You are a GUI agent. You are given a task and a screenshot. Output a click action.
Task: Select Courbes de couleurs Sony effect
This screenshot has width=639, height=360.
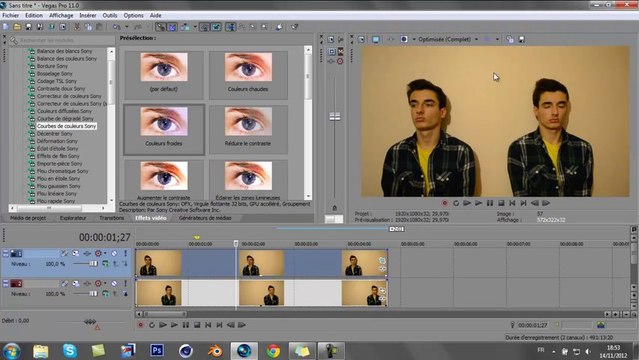(66, 126)
